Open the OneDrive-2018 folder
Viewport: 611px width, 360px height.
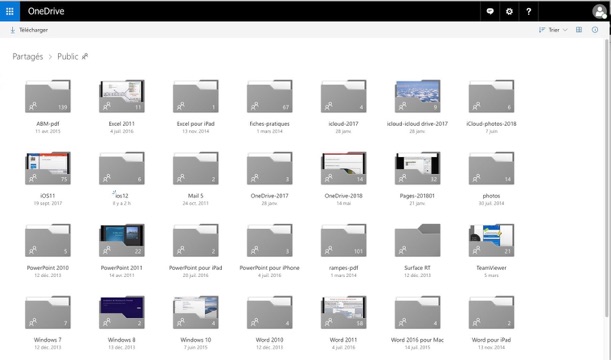(x=343, y=168)
